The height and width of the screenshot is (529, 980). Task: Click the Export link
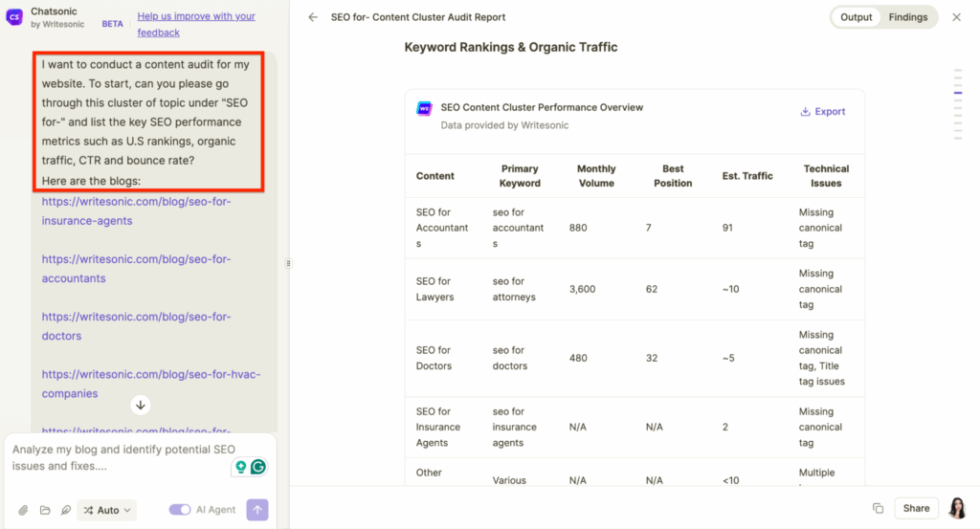(823, 112)
